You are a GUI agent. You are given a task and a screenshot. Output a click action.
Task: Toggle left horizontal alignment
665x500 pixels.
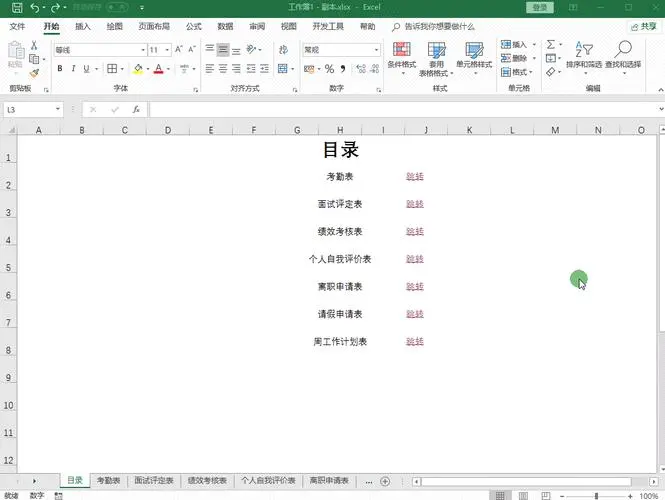[210, 68]
